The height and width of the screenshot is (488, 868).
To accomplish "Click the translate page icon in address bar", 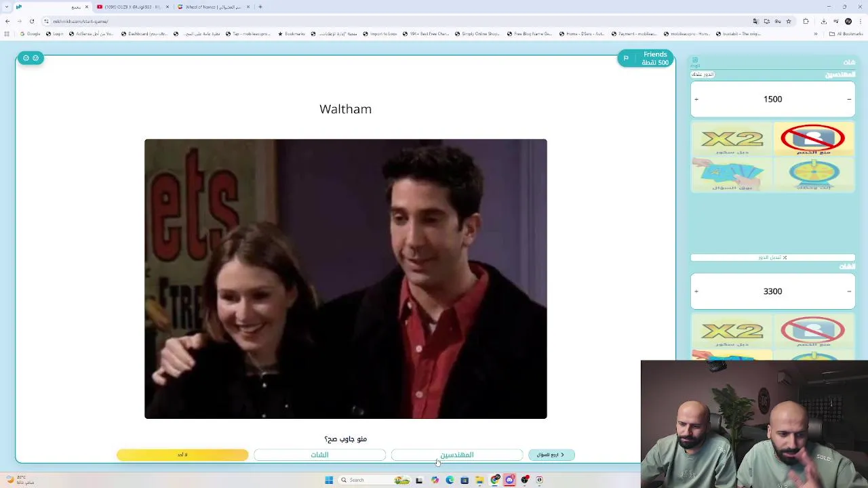I will tap(755, 21).
